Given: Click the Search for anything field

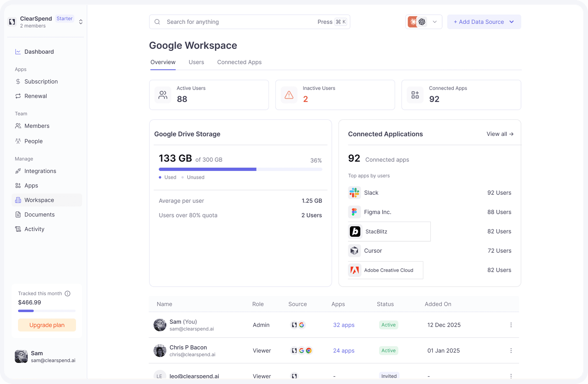Looking at the screenshot, I should coord(250,22).
